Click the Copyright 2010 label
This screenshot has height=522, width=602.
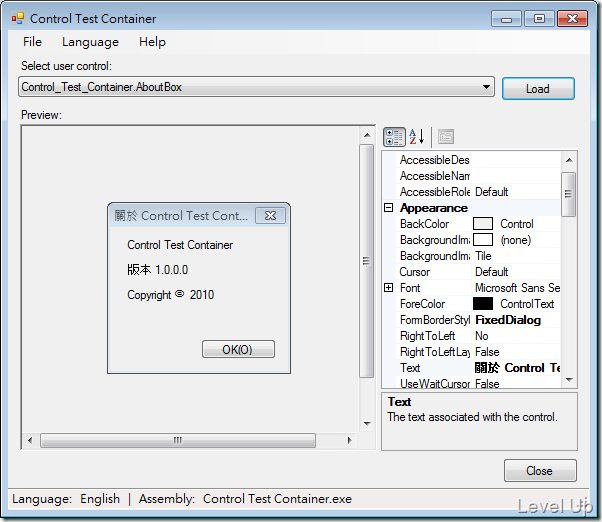[170, 295]
